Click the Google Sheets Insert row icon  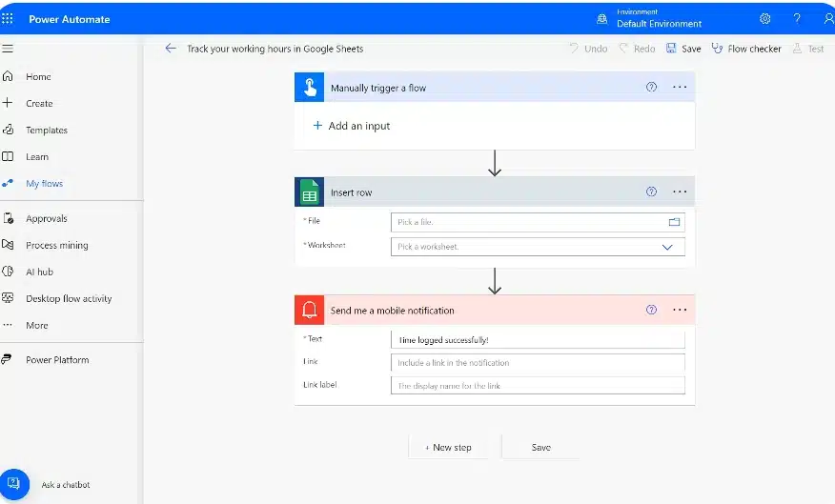tap(310, 192)
